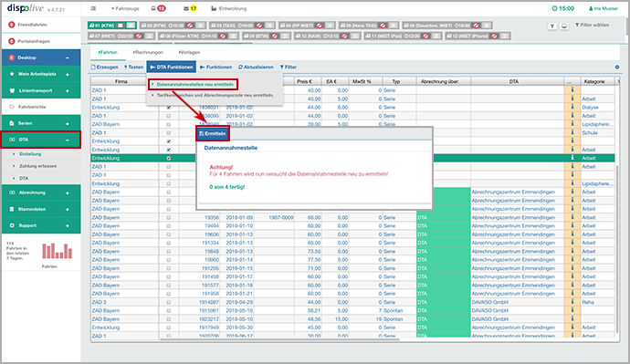Open Fahrberichte in sidebar
The width and height of the screenshot is (630, 364).
41,107
